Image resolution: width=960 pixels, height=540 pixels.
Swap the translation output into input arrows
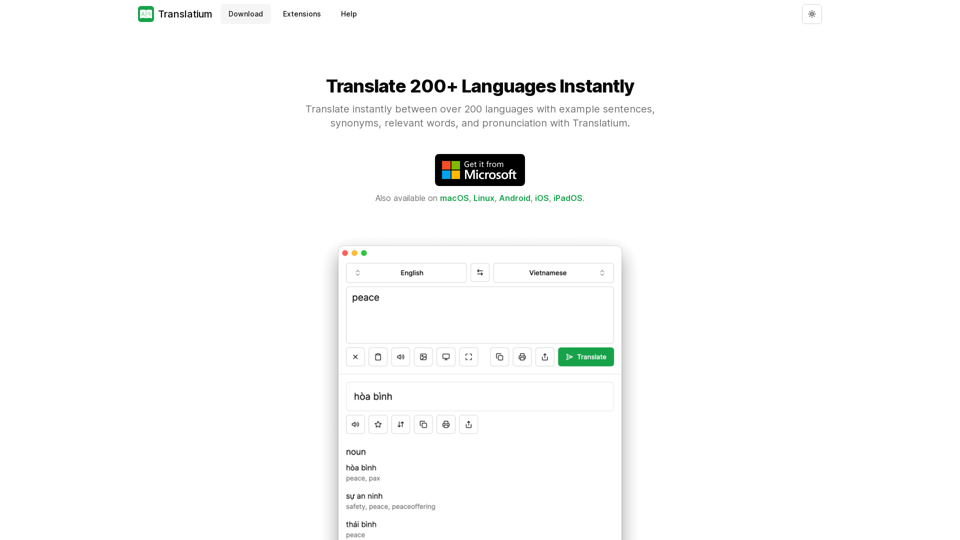pos(400,424)
